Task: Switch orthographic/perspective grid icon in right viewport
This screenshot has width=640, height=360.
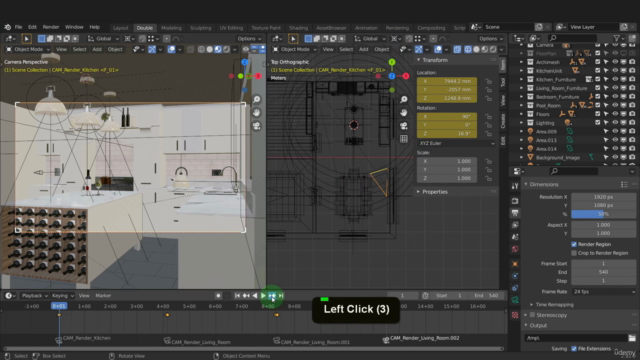Action: (x=404, y=139)
